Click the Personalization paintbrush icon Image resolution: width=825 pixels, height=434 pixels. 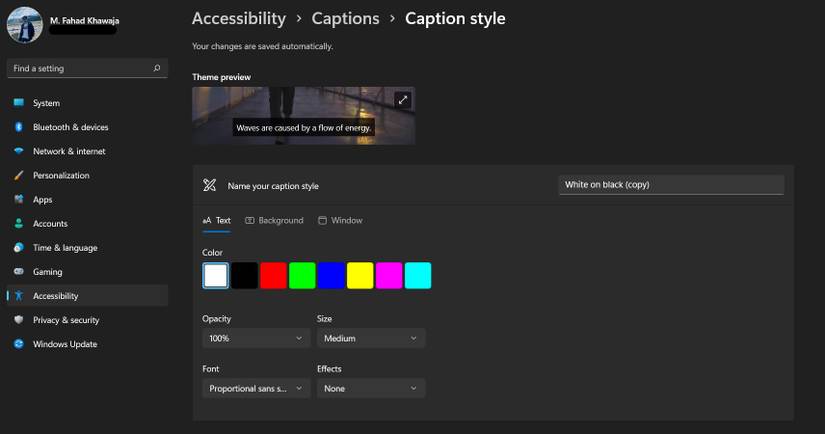(x=19, y=175)
